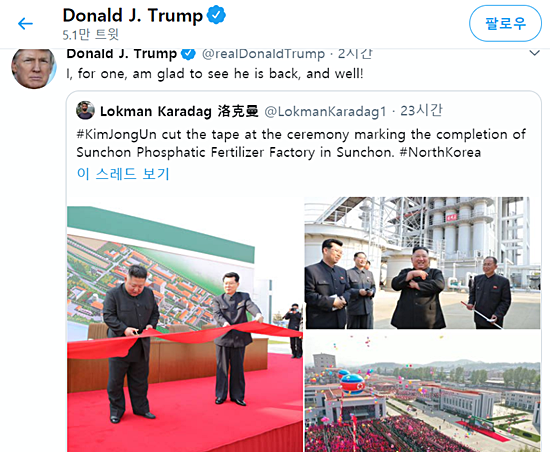Open the 이 스레드 보기 thread link
This screenshot has height=452, width=550.
point(123,174)
